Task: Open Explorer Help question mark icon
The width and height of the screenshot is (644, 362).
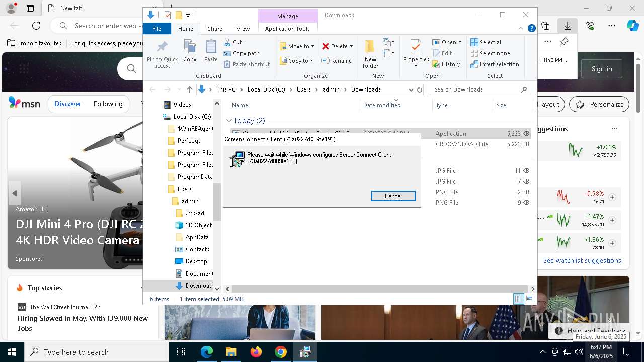Action: click(531, 29)
